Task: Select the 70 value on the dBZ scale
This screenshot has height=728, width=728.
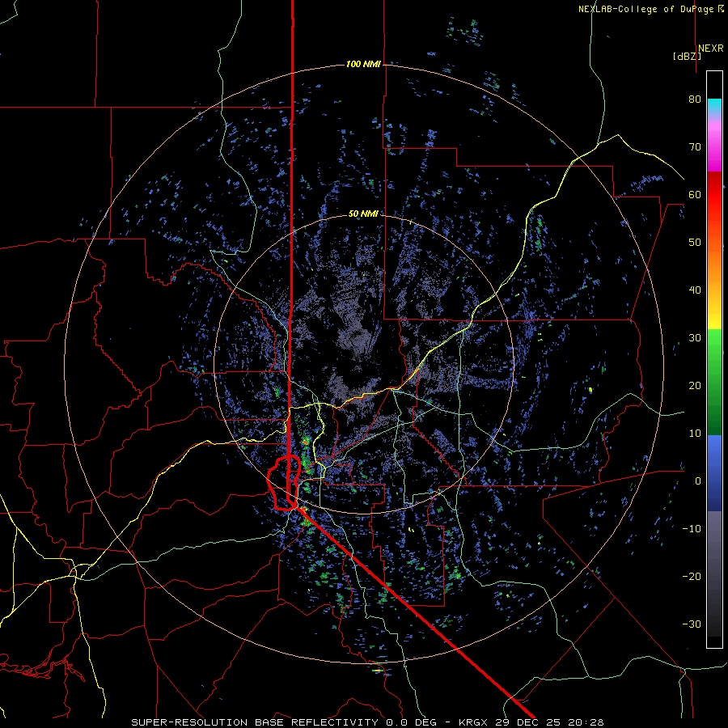Action: click(695, 146)
